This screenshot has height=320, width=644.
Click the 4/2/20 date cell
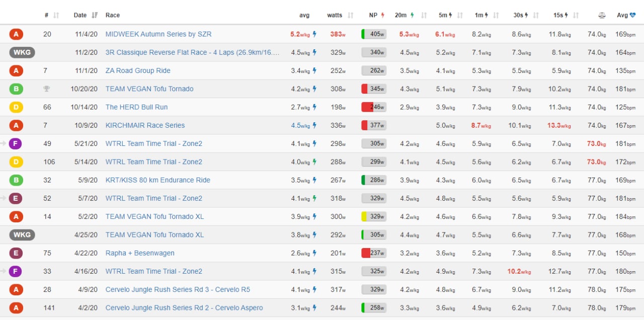[88, 308]
